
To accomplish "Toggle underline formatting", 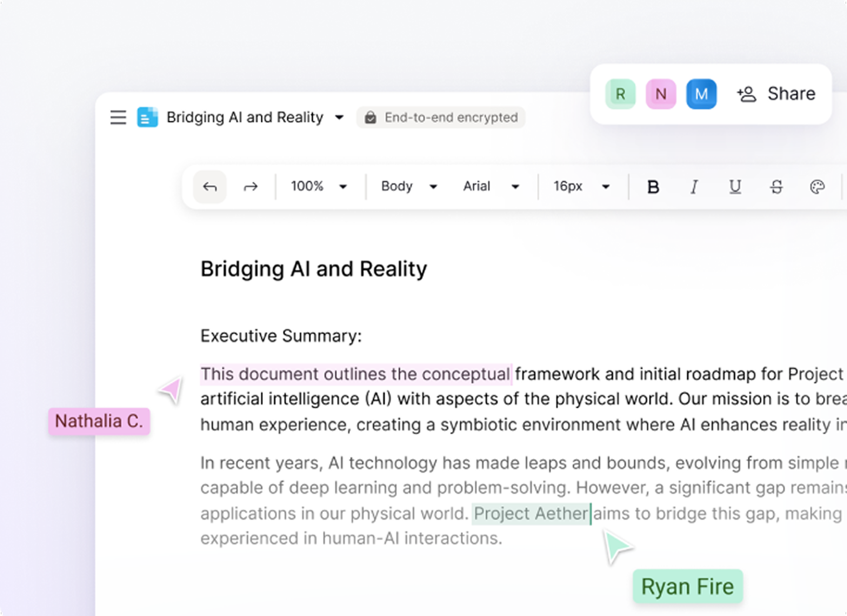I will [x=735, y=187].
